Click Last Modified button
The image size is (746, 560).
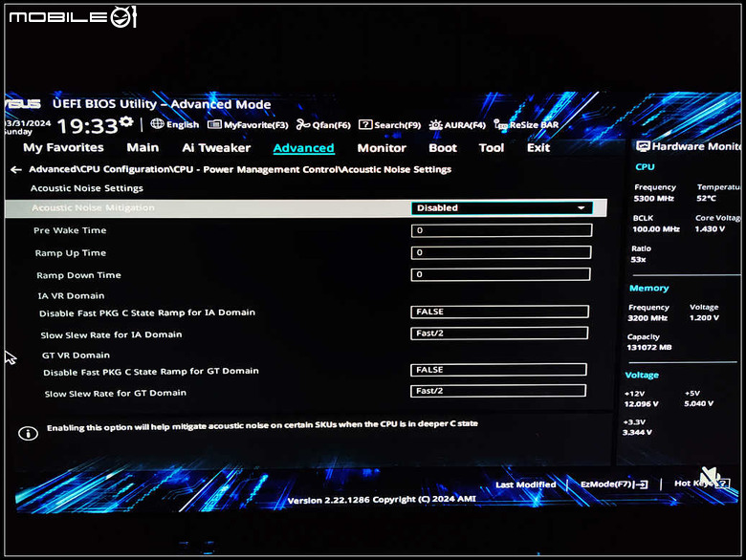point(526,485)
